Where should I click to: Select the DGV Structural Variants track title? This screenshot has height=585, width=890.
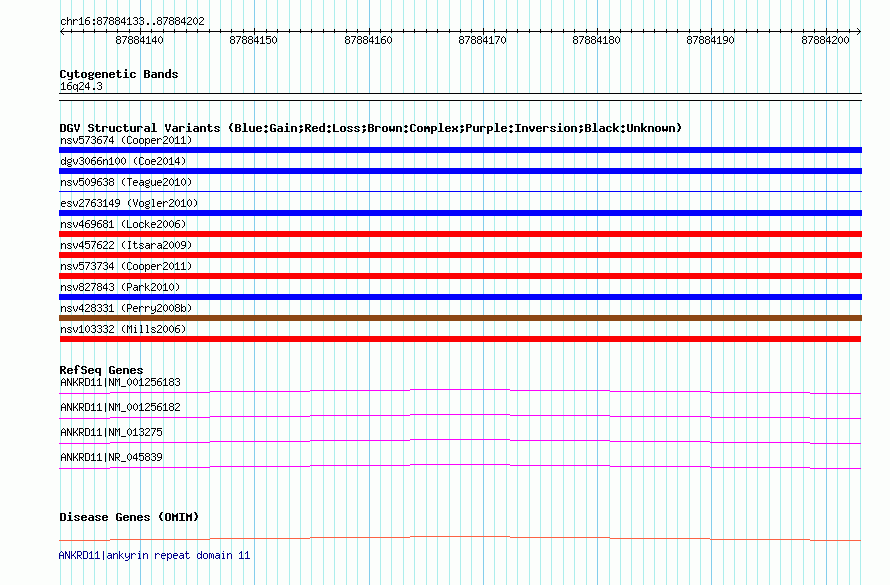point(371,128)
